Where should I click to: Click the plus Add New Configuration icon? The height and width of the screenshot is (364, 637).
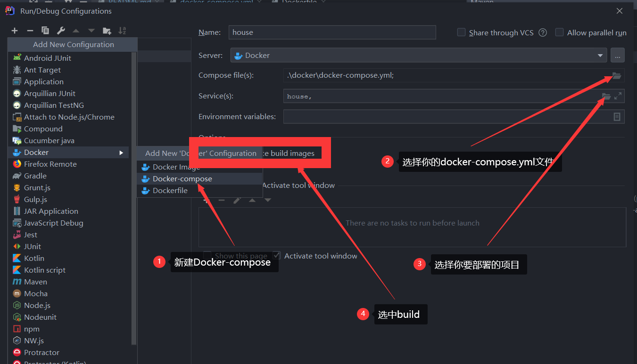[x=15, y=31]
